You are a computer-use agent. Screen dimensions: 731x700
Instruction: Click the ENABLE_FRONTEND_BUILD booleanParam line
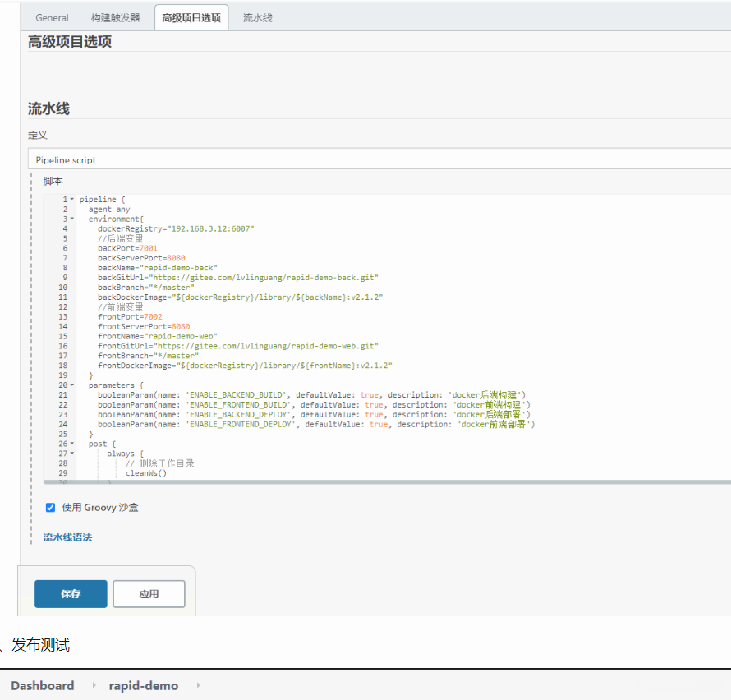(314, 405)
